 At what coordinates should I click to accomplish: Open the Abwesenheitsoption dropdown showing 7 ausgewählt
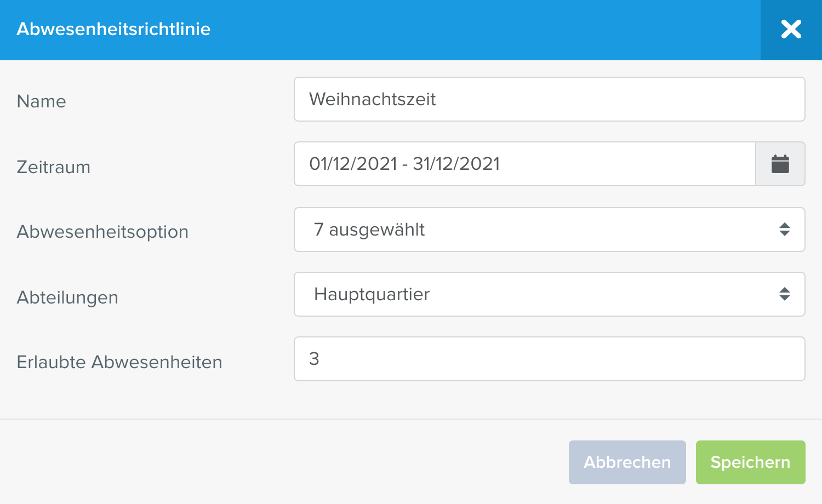click(x=550, y=230)
